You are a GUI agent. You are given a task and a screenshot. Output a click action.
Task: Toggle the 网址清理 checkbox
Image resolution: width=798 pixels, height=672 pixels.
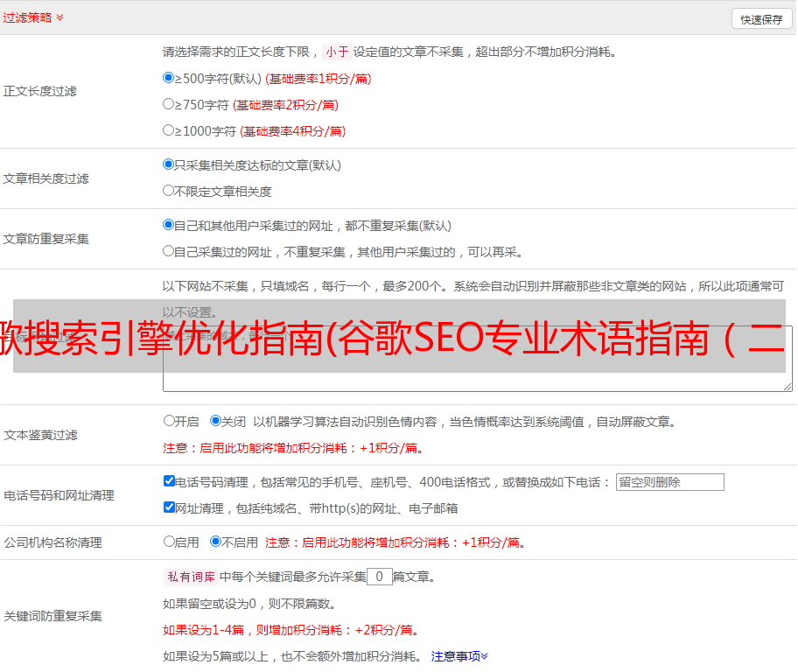pyautogui.click(x=169, y=507)
